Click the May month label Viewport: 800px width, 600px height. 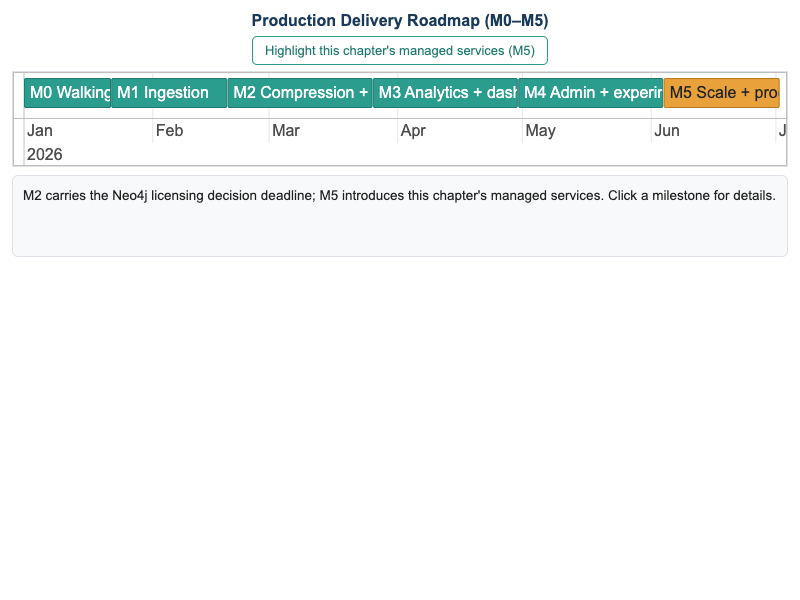tap(540, 131)
